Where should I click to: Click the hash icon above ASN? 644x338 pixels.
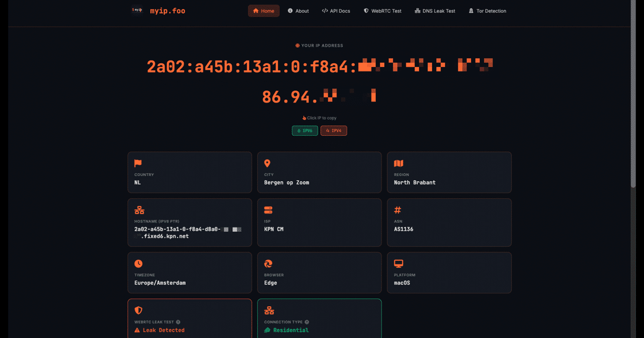pyautogui.click(x=398, y=210)
